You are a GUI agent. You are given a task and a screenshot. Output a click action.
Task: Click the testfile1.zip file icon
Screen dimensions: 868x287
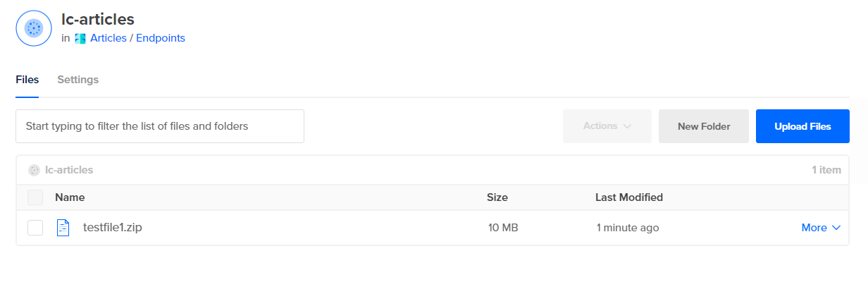click(63, 228)
